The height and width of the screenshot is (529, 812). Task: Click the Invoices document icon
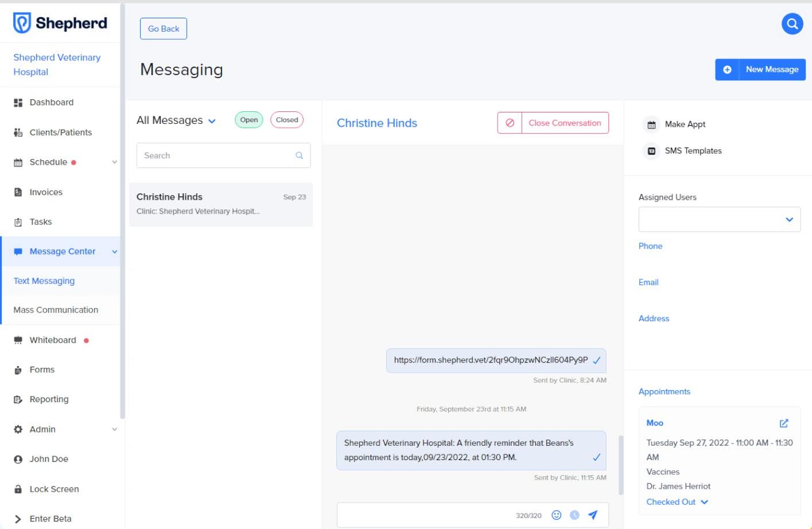[x=18, y=192]
